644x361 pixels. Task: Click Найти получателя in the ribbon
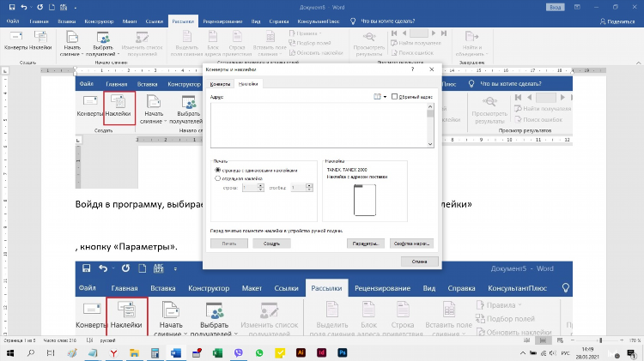[416, 43]
